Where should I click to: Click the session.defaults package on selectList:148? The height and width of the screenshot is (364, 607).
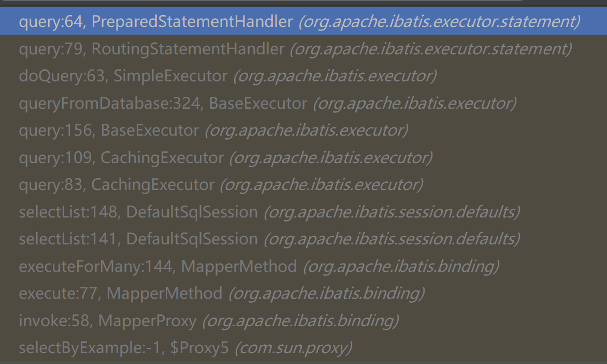[x=392, y=212]
